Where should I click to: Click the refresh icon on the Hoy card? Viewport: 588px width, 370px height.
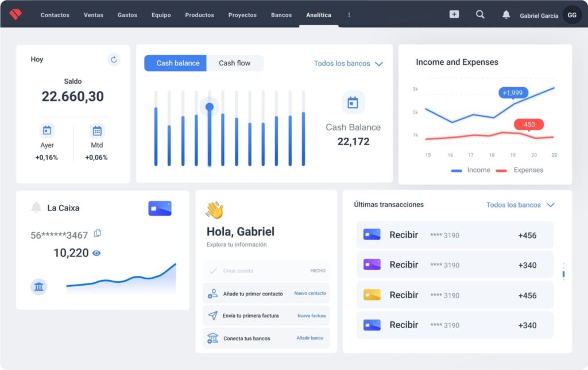[x=114, y=60]
